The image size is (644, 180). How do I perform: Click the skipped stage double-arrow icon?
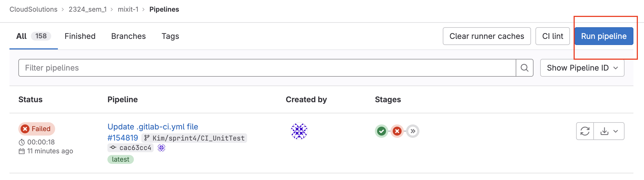point(413,131)
